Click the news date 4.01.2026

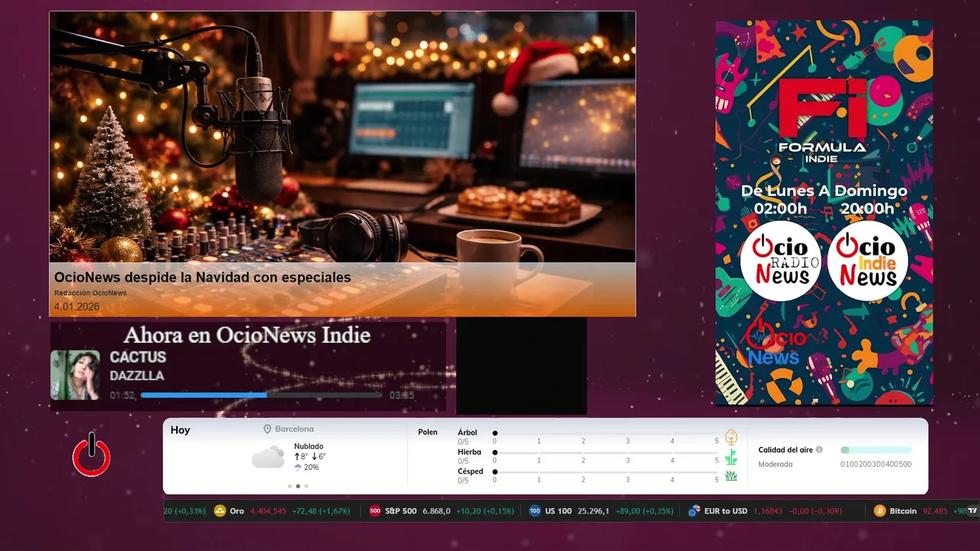[77, 307]
